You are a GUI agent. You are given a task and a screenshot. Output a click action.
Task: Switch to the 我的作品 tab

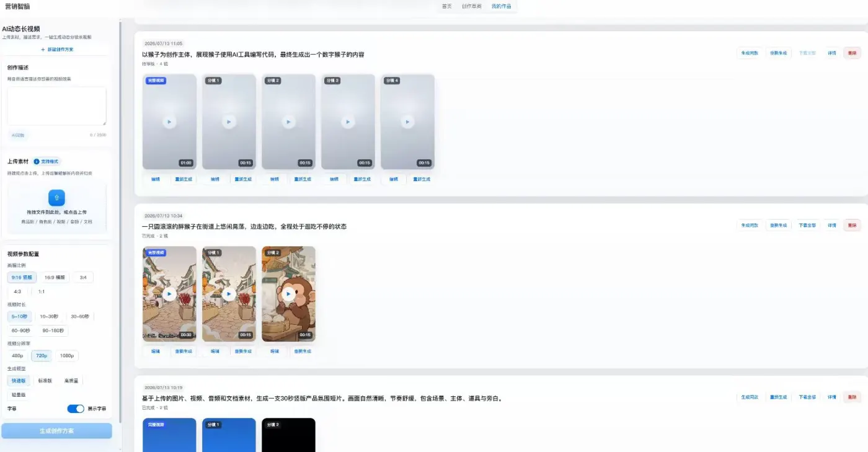pyautogui.click(x=501, y=6)
